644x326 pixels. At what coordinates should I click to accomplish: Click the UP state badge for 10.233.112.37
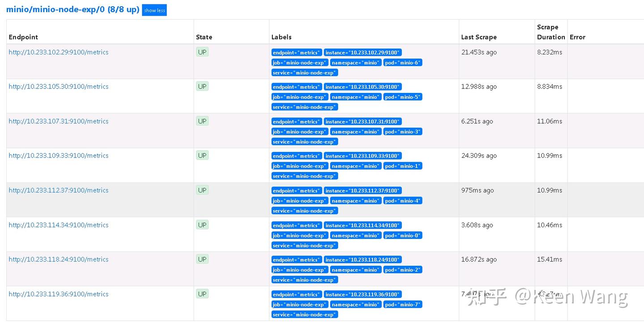click(202, 190)
